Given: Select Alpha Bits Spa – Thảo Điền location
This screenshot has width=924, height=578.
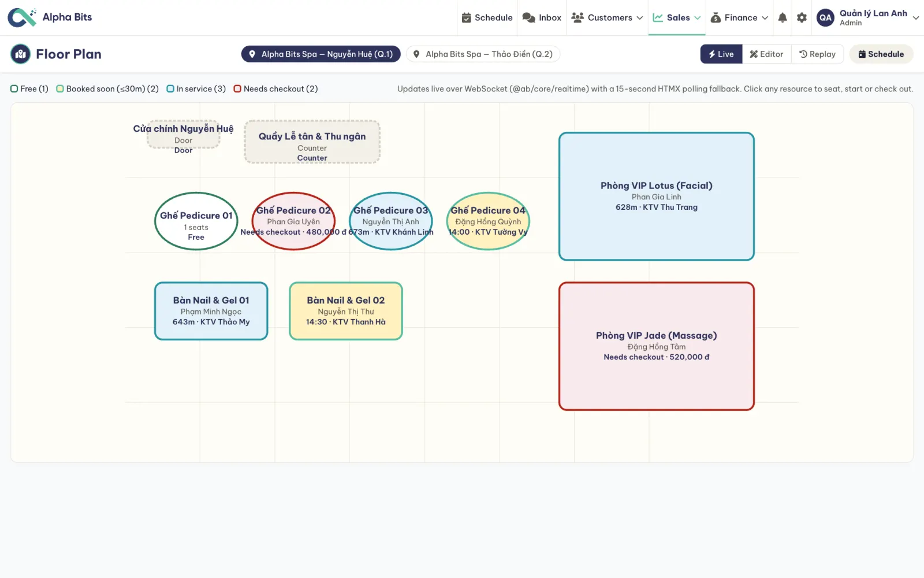Looking at the screenshot, I should 483,54.
